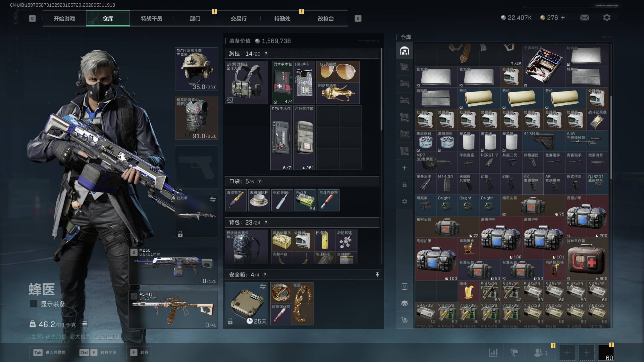Click the 转移全部 button
The width and height of the screenshot is (644, 362).
coord(98,352)
